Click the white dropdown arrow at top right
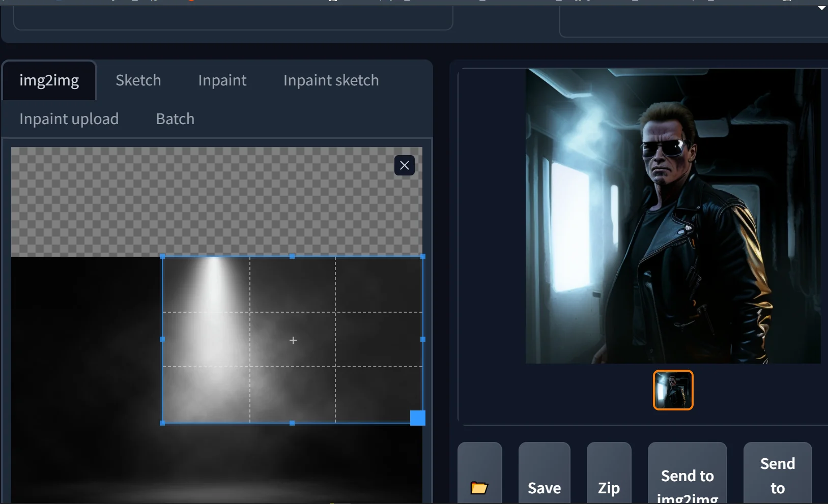 click(x=822, y=8)
